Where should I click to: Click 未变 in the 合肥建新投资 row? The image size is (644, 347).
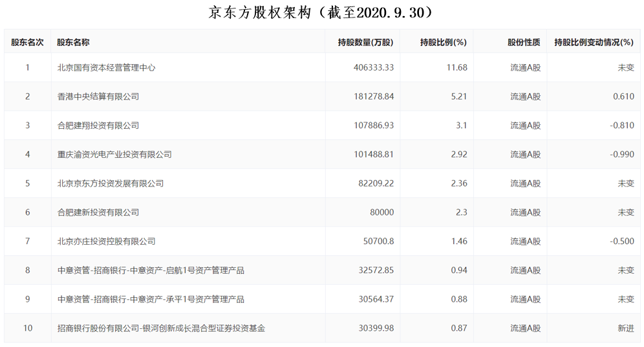click(626, 212)
